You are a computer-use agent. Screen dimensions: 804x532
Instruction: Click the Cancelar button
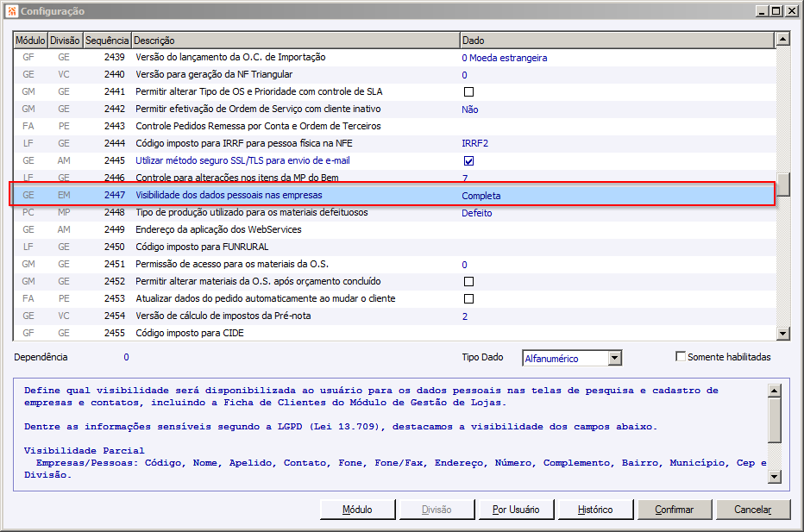tap(753, 510)
